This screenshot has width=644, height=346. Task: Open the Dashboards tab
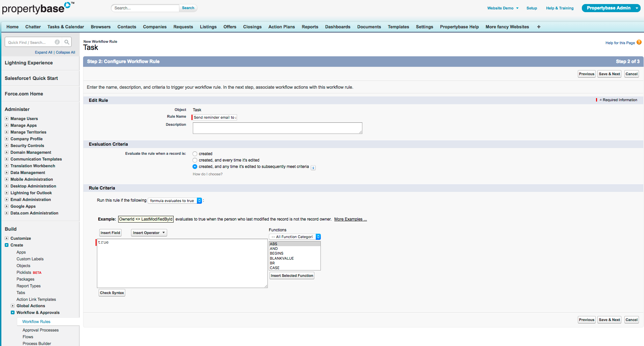(338, 27)
